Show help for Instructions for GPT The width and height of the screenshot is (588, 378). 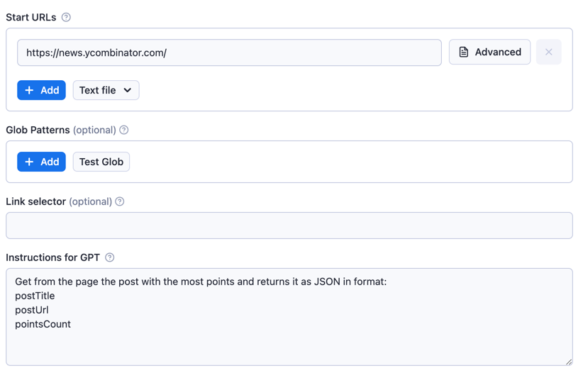(110, 257)
